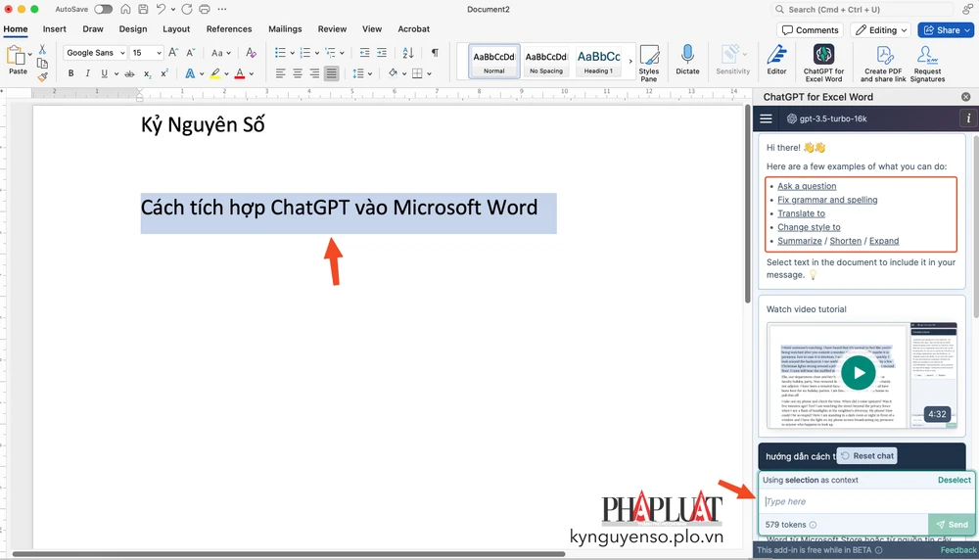Open References ribbon tab

[x=229, y=29]
